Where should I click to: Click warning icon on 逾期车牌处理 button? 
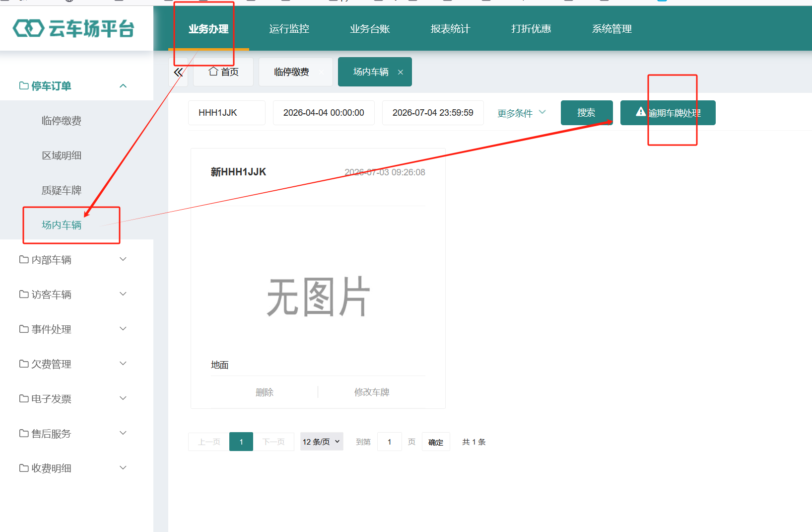[641, 112]
